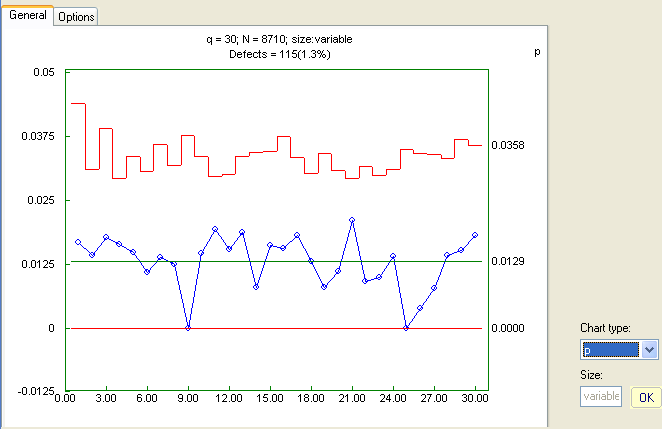
Task: Click the zero-value data point at sample 25
Action: pyautogui.click(x=406, y=328)
